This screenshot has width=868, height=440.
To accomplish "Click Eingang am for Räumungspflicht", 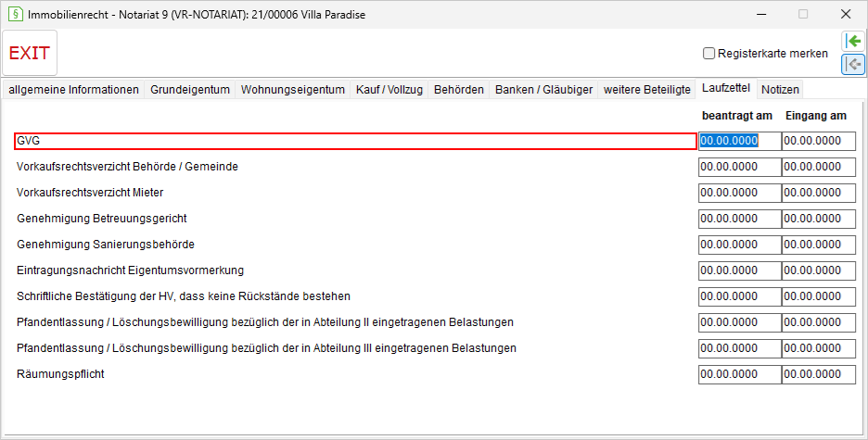I will (819, 375).
